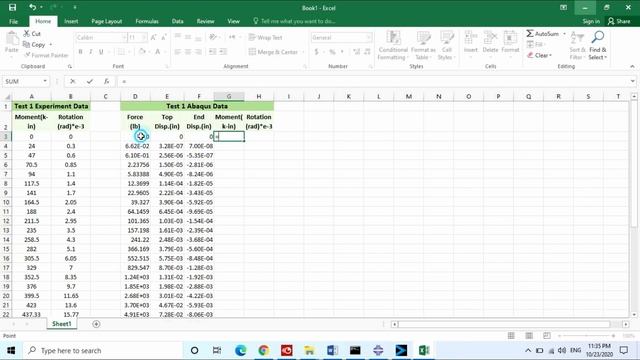Open the font size dropdown

click(144, 37)
